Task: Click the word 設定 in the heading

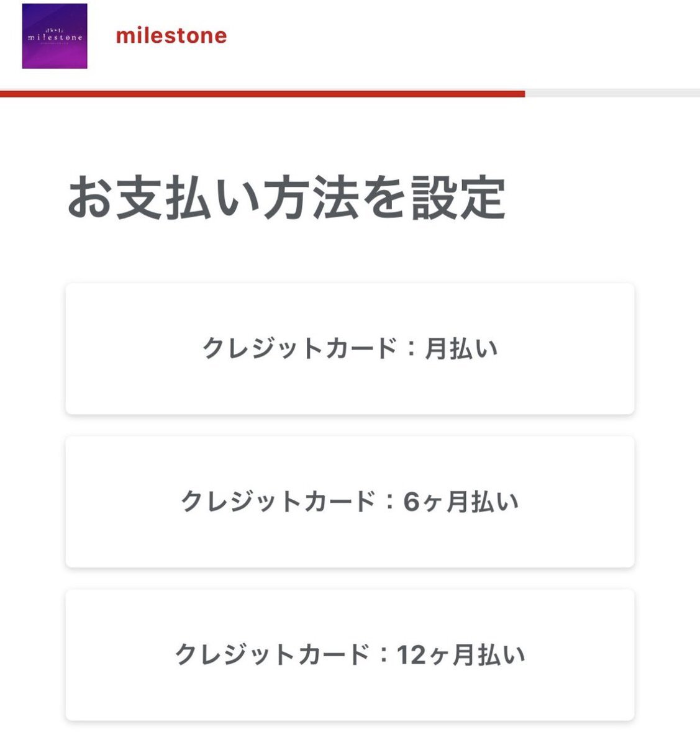Action: 458,198
